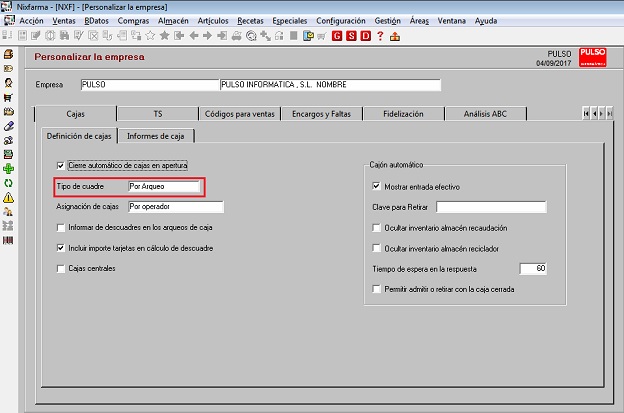Click the green refresh arrows sidebar icon

pos(8,183)
